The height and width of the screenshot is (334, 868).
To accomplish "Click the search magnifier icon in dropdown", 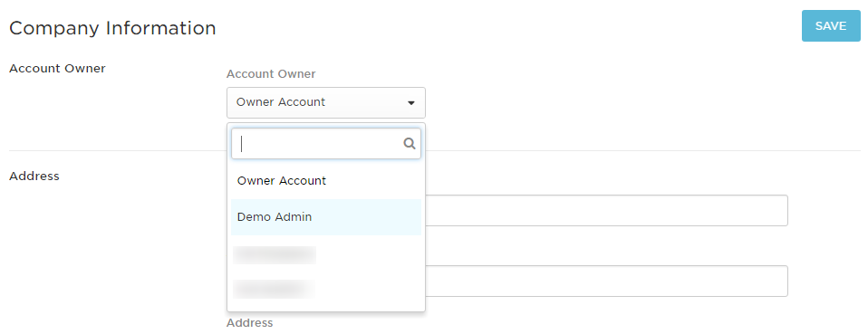I will [x=410, y=144].
